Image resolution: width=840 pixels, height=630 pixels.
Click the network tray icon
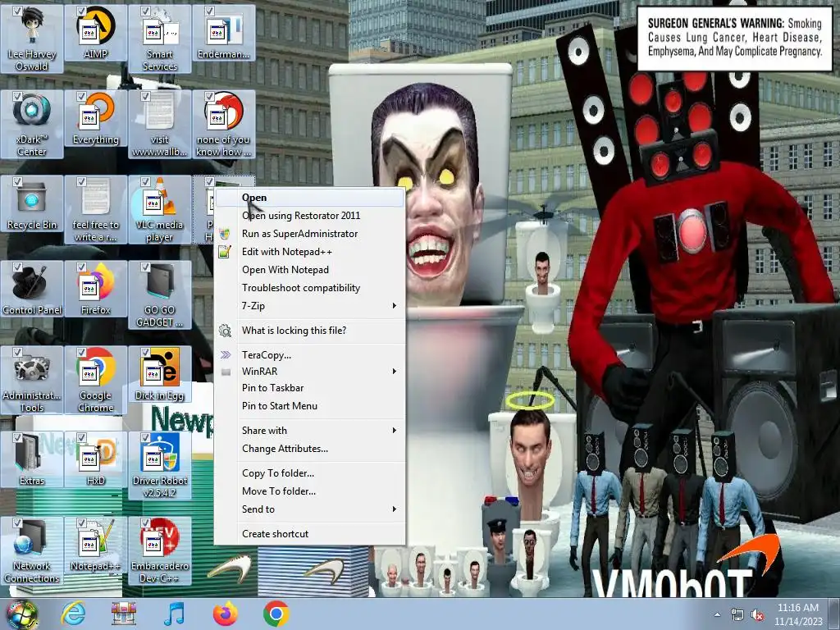(737, 615)
